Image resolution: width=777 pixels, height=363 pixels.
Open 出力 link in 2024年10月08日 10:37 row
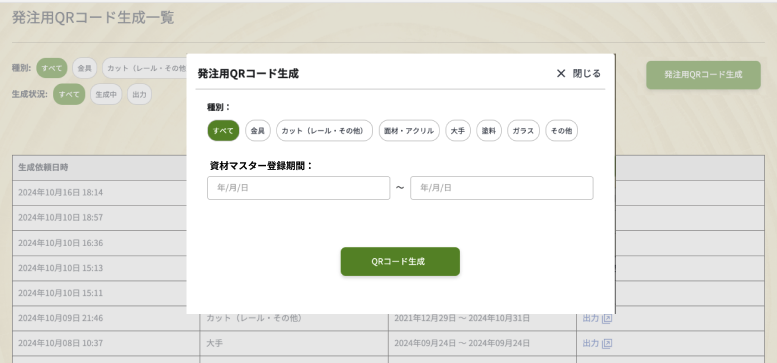click(591, 343)
